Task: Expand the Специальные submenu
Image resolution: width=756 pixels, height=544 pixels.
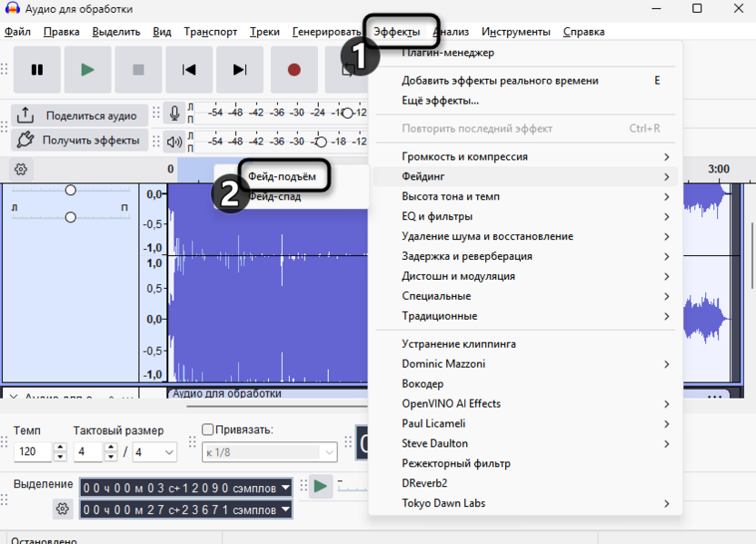Action: [525, 296]
